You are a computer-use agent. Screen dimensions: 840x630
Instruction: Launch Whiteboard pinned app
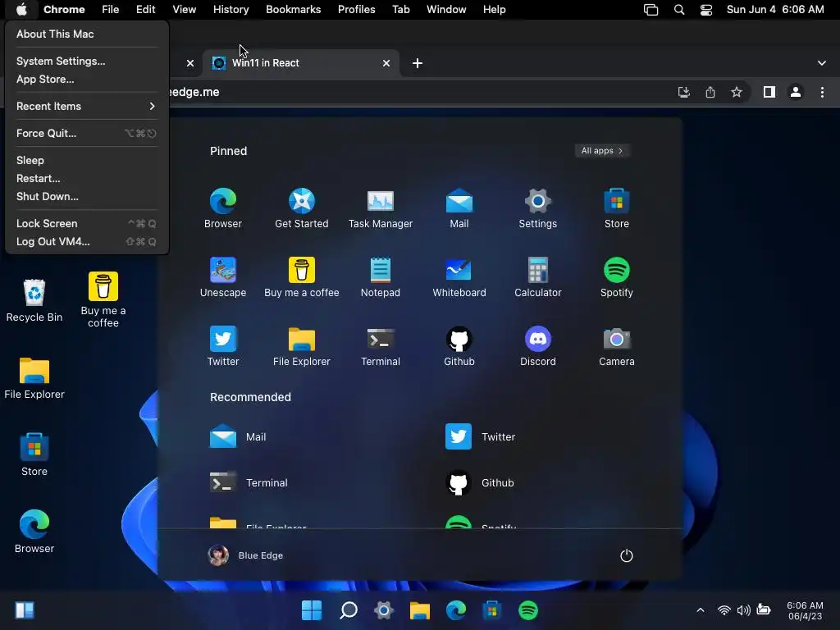[459, 277]
